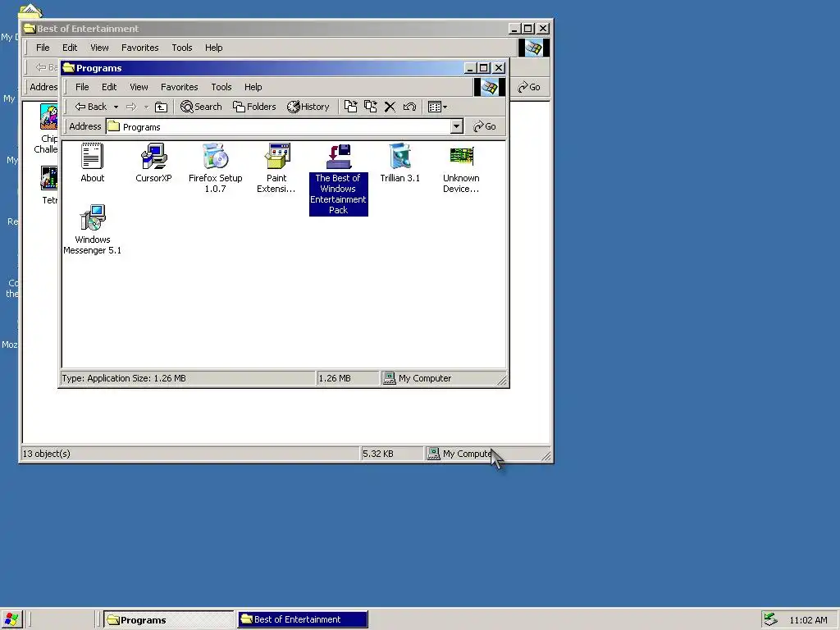
Task: Open the Forward history dropdown arrow
Action: pyautogui.click(x=146, y=107)
